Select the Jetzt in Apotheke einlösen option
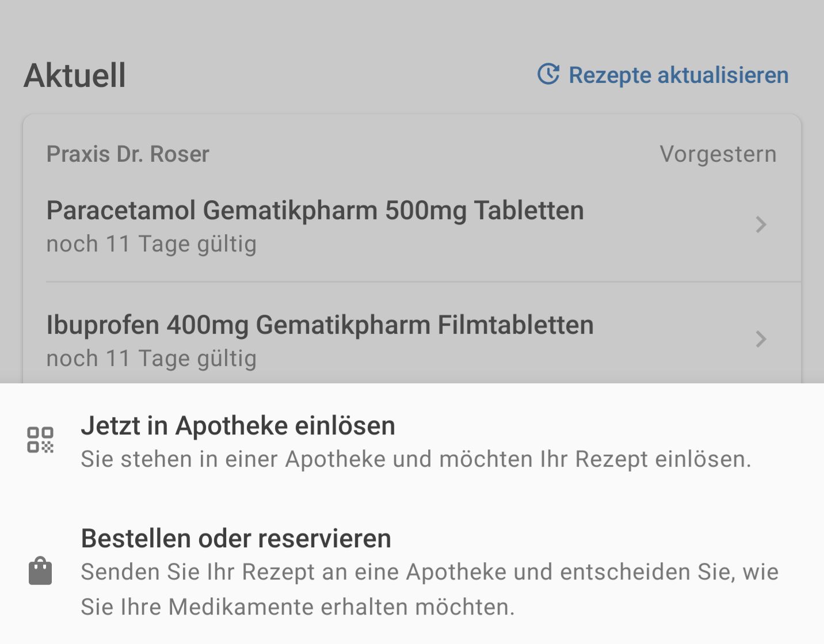 [x=238, y=426]
